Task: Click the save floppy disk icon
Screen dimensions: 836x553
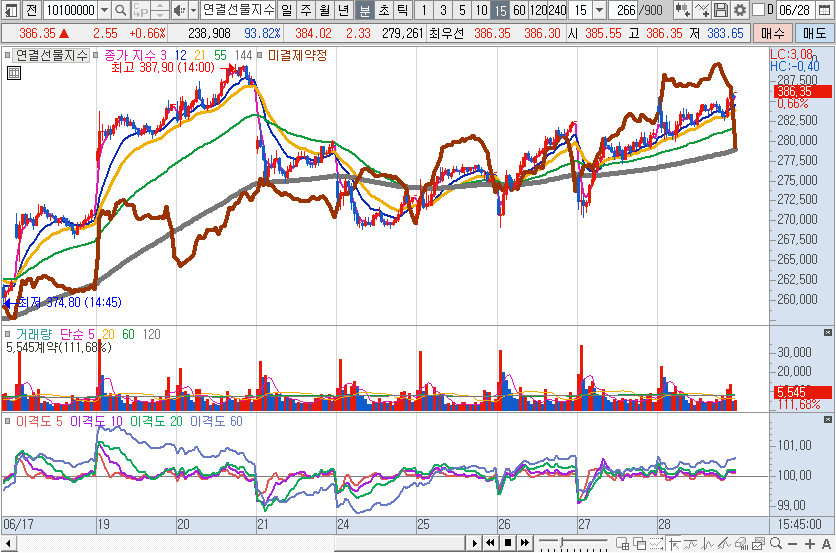Action: point(720,10)
